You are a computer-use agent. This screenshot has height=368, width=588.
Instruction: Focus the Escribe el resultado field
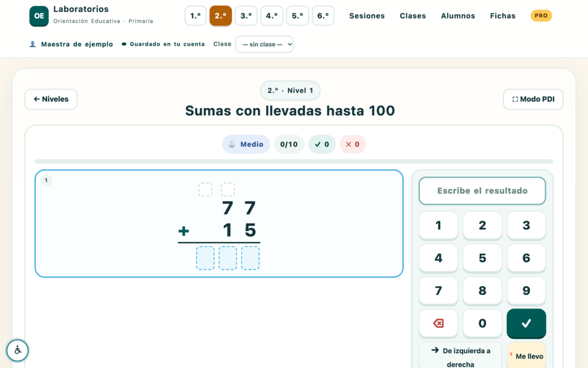482,191
